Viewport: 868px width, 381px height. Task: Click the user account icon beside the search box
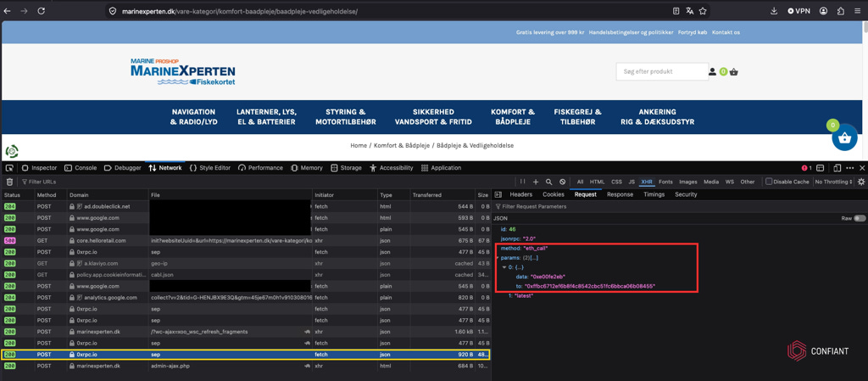pos(712,71)
